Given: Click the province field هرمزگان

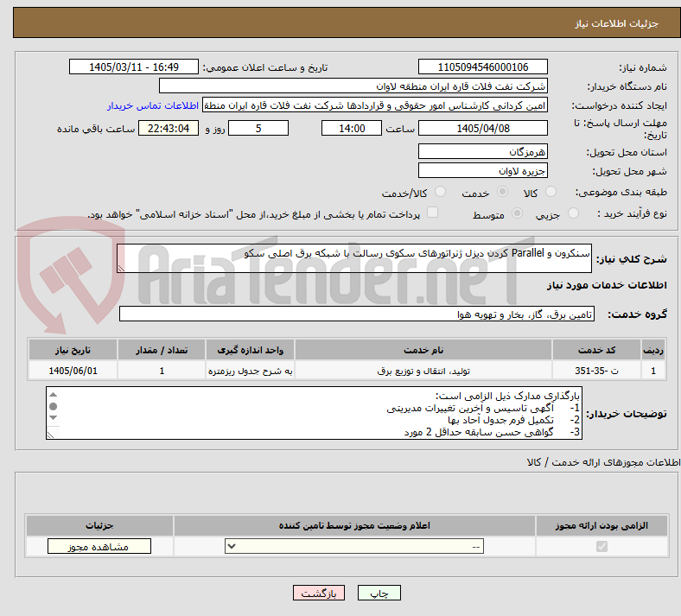Looking at the screenshot, I should (x=482, y=151).
